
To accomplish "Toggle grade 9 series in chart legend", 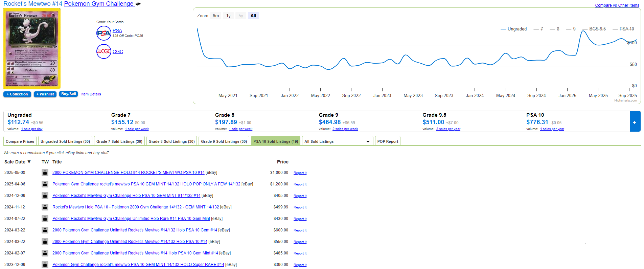I will pyautogui.click(x=571, y=29).
